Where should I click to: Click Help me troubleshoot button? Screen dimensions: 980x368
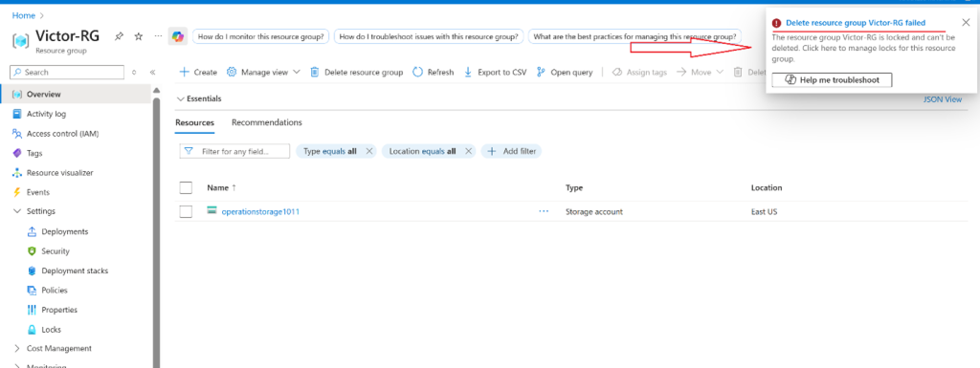pyautogui.click(x=832, y=80)
